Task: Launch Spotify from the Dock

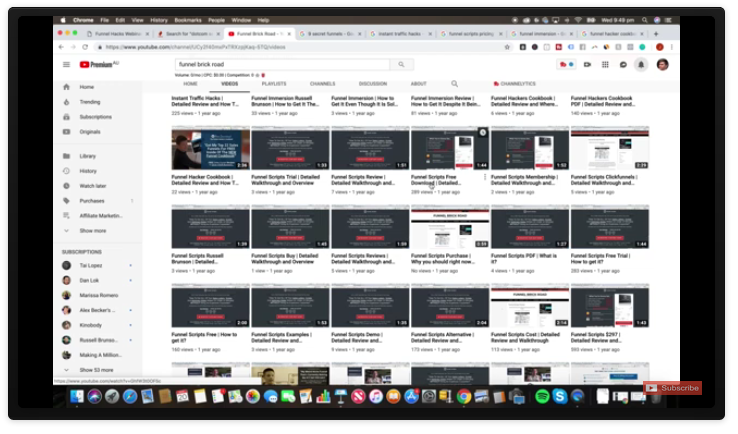Action: point(542,397)
